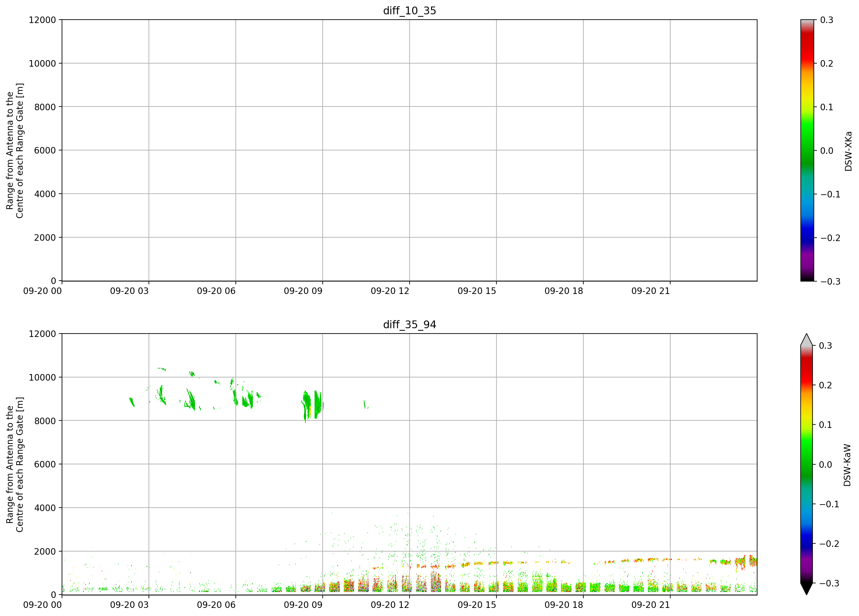
Task: Click the 0.1 tick on DSW-XKa colorbar
Action: coord(827,107)
